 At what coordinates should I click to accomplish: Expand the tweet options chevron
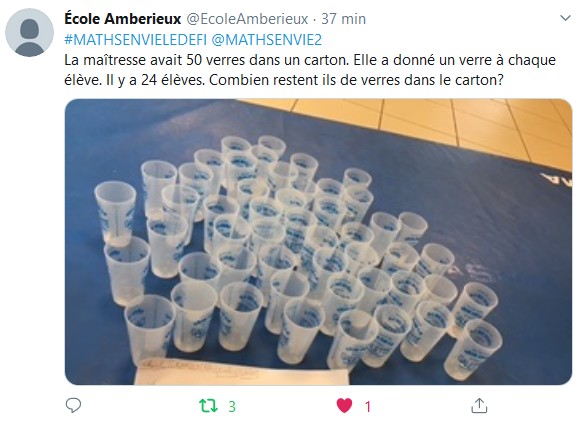point(565,18)
